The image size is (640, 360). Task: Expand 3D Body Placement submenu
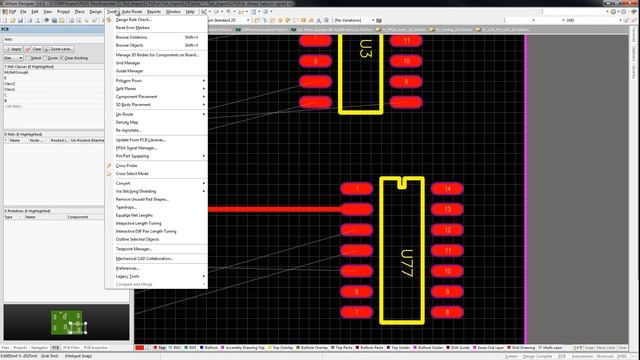156,105
